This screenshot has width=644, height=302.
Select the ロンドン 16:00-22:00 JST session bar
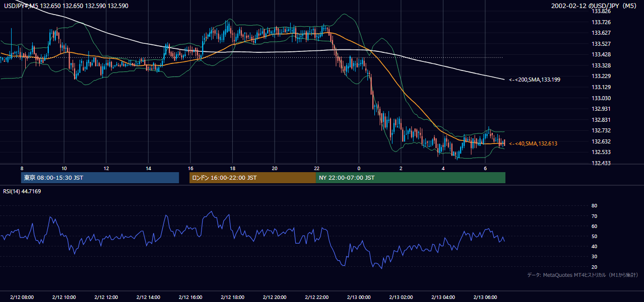(x=252, y=178)
